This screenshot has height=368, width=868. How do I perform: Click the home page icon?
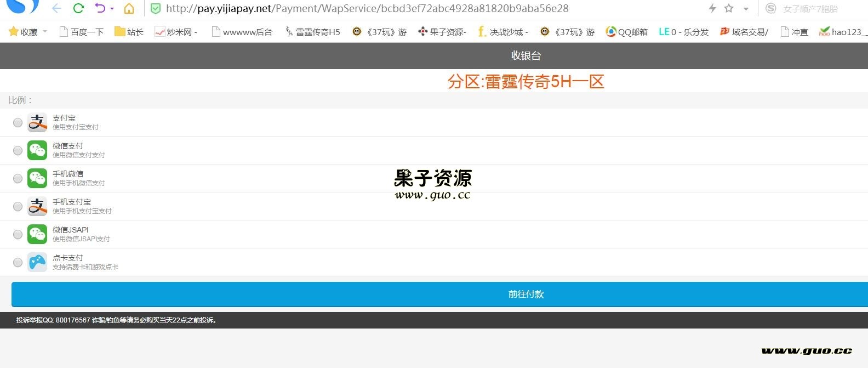point(129,8)
